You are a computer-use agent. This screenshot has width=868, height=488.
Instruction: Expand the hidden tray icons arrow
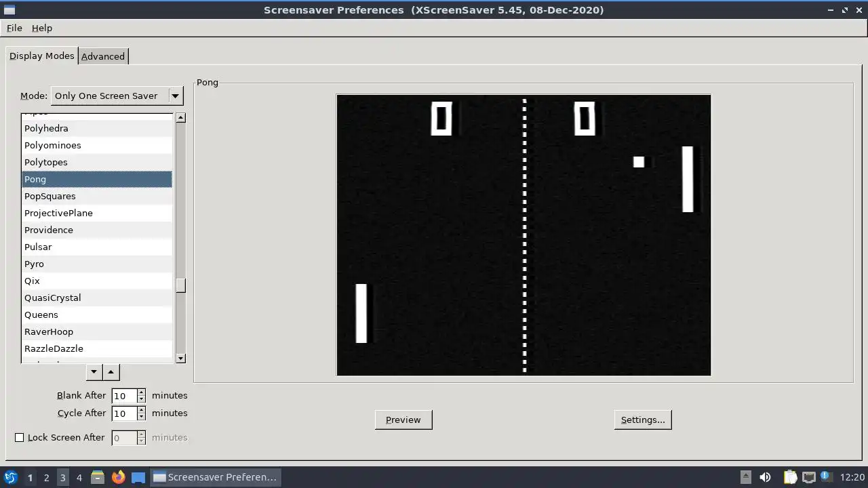tap(745, 477)
